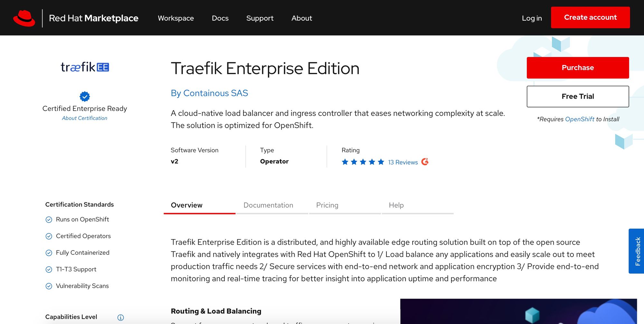Click the Software Version value v2
Image resolution: width=644 pixels, height=324 pixels.
click(x=175, y=162)
